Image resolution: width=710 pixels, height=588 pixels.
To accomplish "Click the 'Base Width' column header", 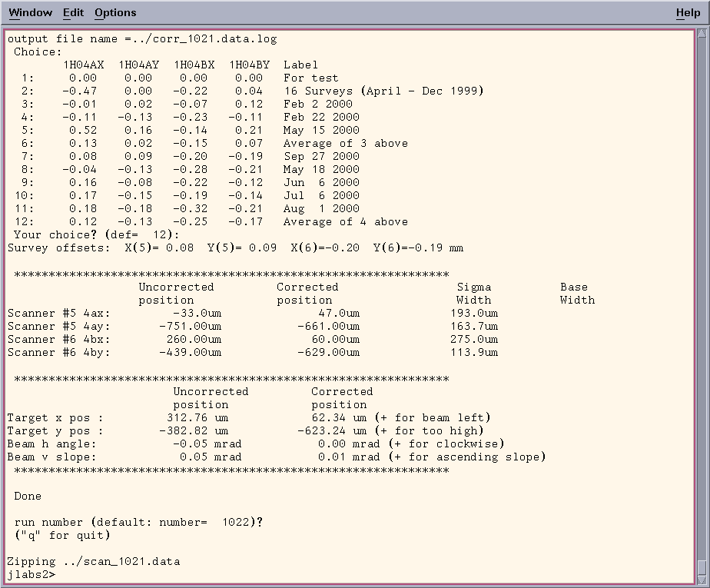I will (x=577, y=294).
